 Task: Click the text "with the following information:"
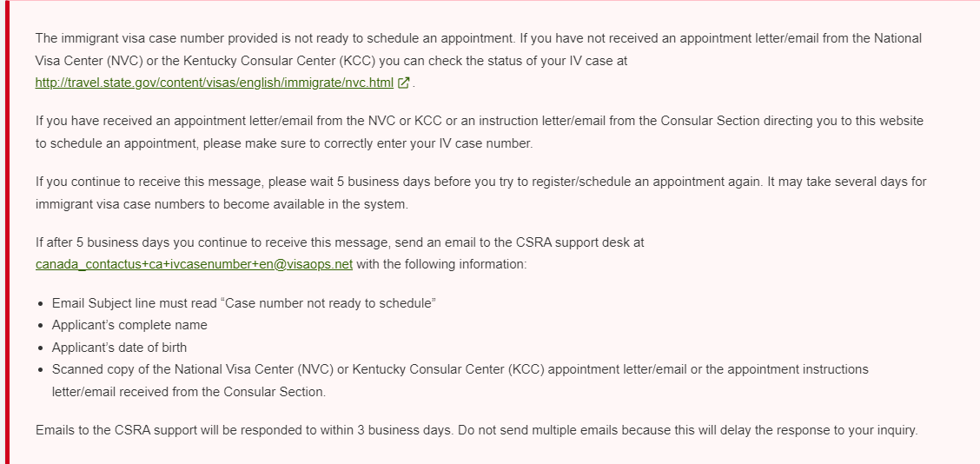442,264
